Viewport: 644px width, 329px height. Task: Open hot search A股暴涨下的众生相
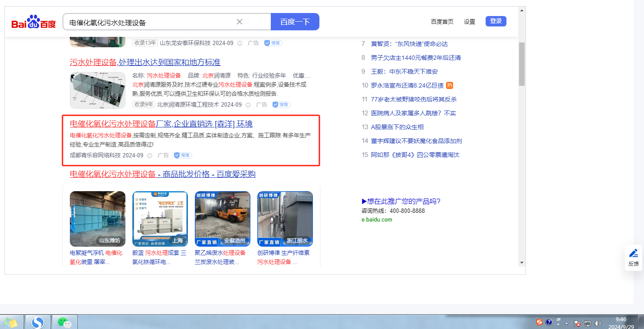[397, 127]
